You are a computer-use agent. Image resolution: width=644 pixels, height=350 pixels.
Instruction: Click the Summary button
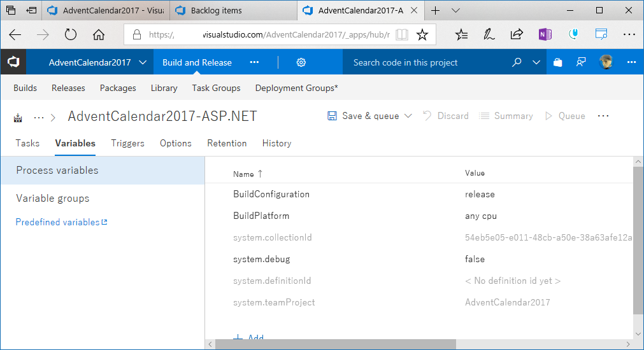click(506, 116)
